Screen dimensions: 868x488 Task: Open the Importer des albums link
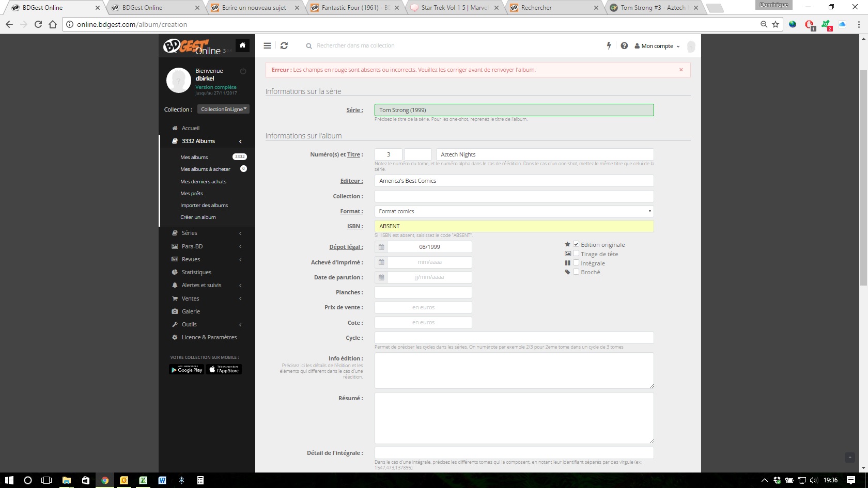tap(204, 206)
